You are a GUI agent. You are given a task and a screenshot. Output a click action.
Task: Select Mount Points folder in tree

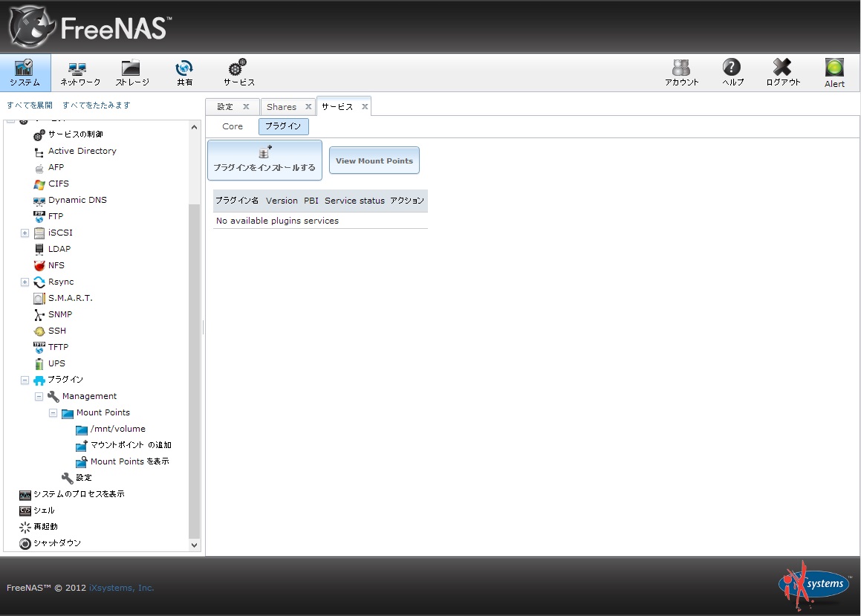[103, 413]
